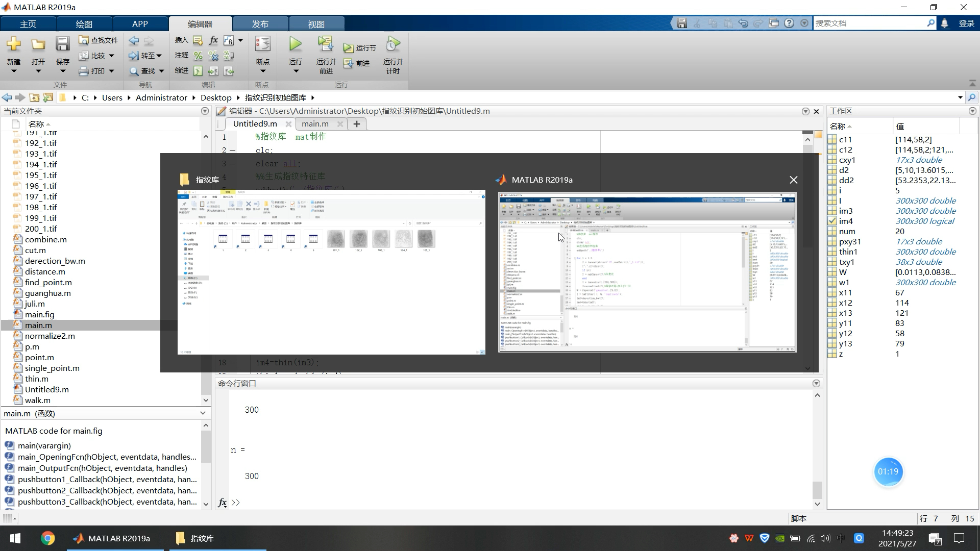Expand the Compare dropdown menu

pos(111,56)
